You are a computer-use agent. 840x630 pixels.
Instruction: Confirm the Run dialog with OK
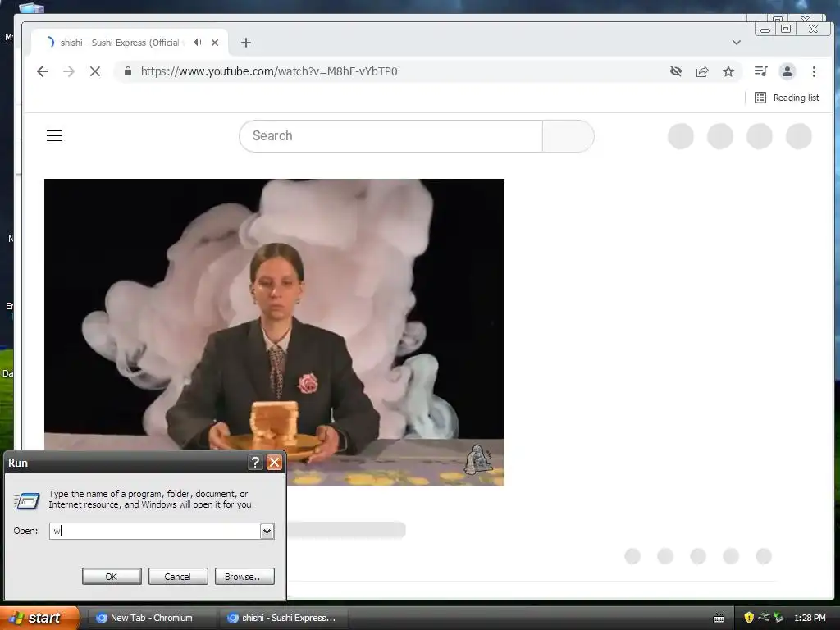pos(112,577)
